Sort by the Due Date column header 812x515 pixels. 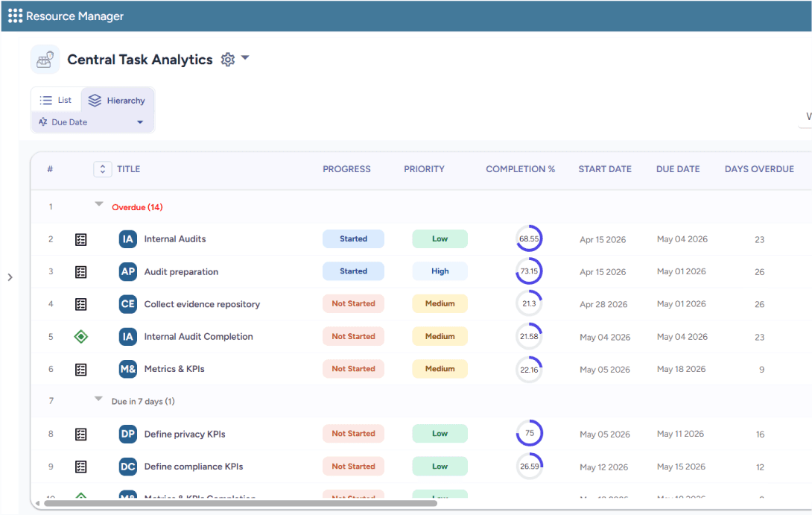[678, 169]
